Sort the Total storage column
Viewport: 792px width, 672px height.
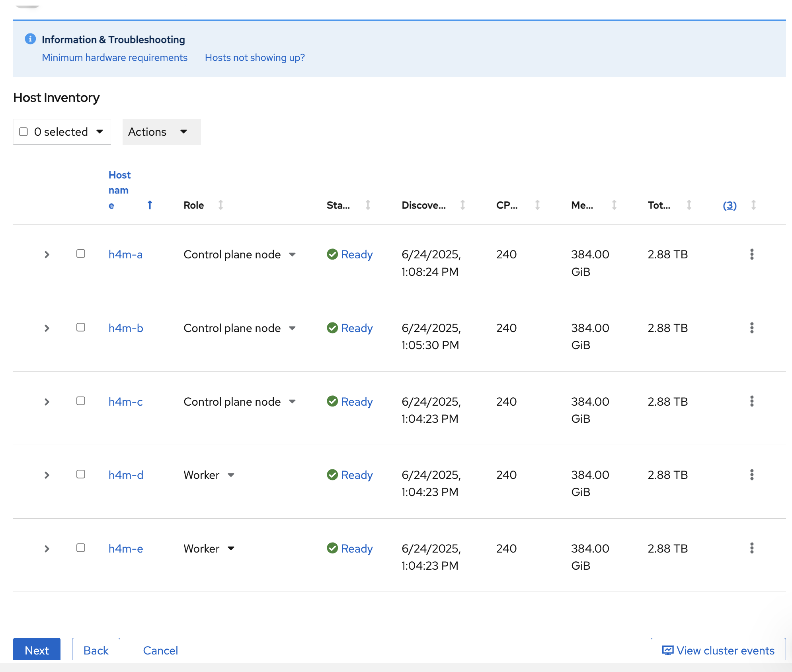pyautogui.click(x=689, y=205)
